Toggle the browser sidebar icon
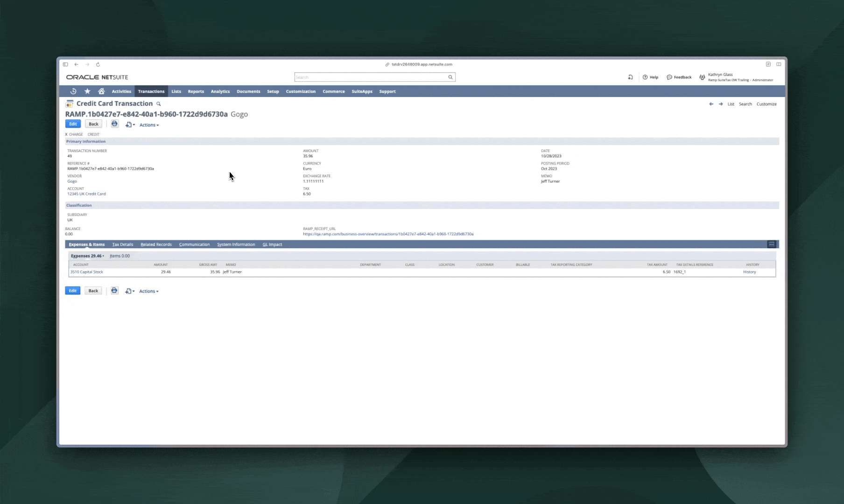Viewport: 844px width, 504px height. (x=65, y=64)
